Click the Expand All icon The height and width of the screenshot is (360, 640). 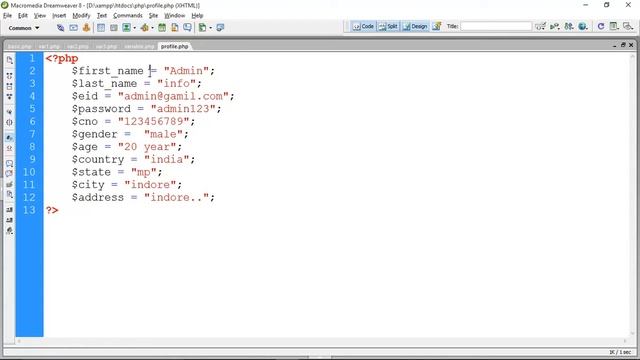[9, 97]
